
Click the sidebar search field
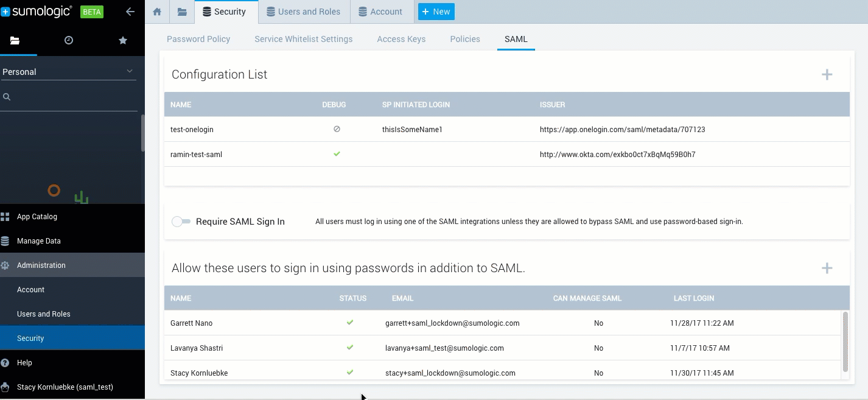(72, 97)
